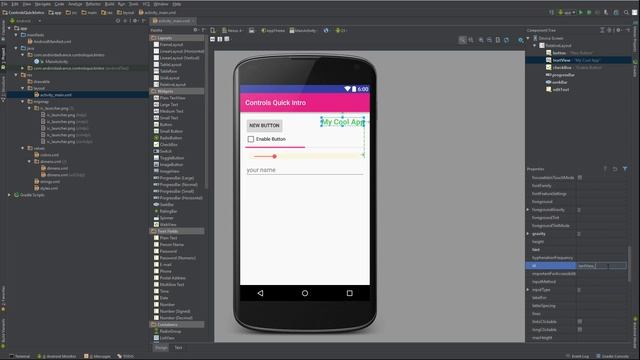640x360 pixels.
Task: Toggle the focusableInTouchMode property checkbox
Action: pos(580,178)
